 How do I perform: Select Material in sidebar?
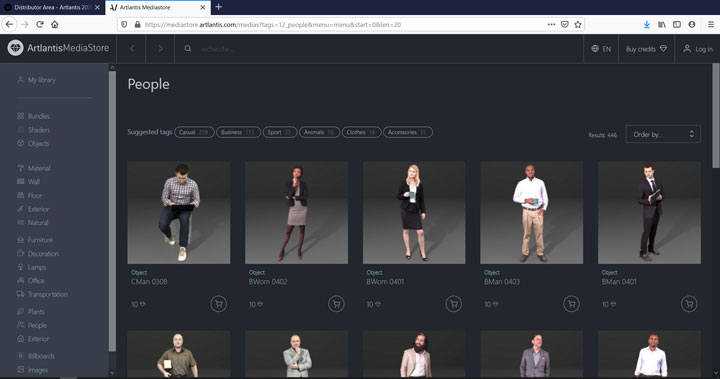pyautogui.click(x=34, y=168)
